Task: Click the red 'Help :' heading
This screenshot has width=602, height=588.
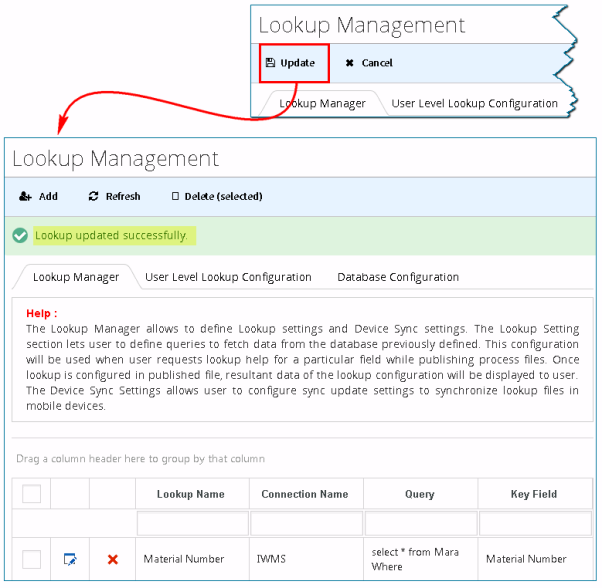Action: pos(41,313)
